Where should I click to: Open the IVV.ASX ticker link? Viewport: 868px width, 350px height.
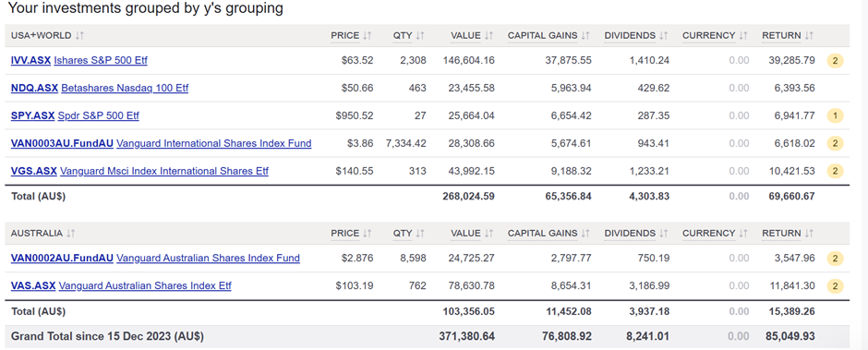click(30, 60)
